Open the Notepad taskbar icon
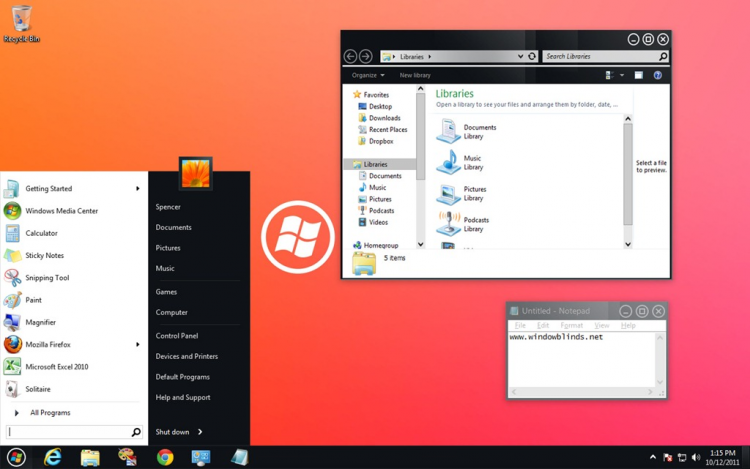The height and width of the screenshot is (469, 750). (240, 458)
